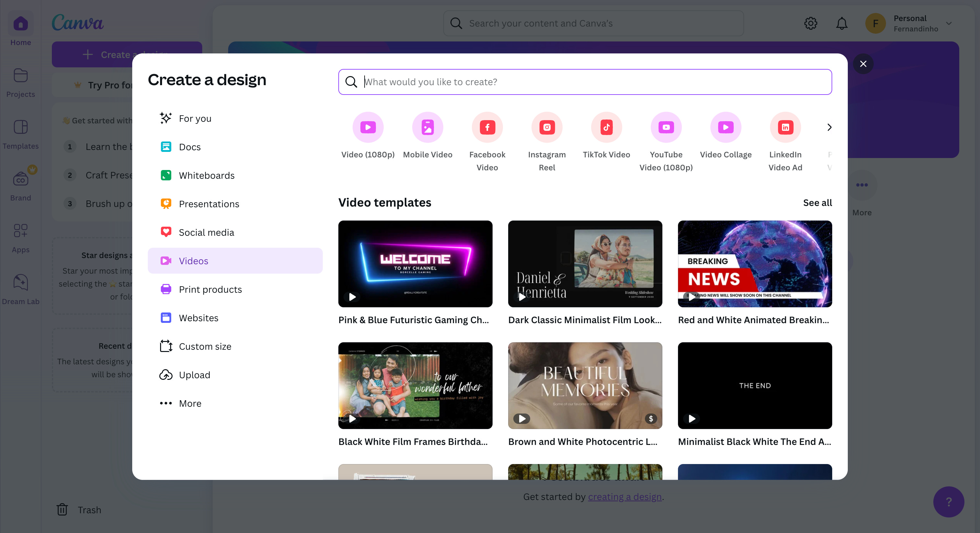Image resolution: width=980 pixels, height=533 pixels.
Task: Click the YouTube Video (1080p) icon
Action: 666,127
